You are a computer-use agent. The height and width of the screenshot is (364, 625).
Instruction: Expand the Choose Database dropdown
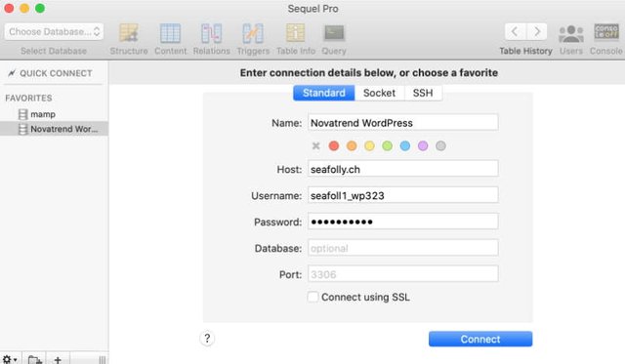pos(55,31)
